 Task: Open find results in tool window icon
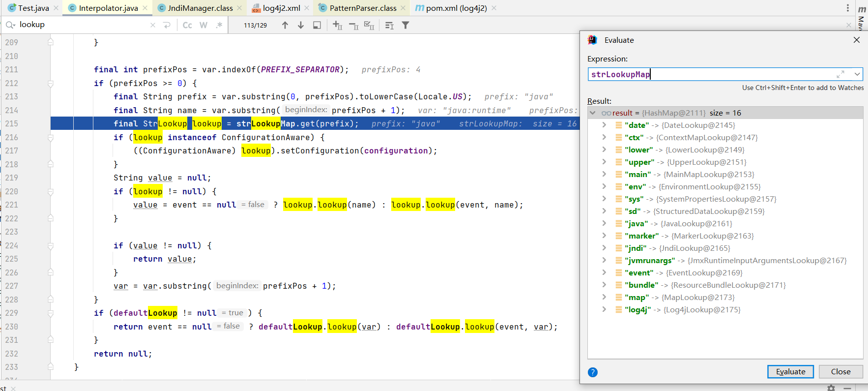tap(389, 25)
